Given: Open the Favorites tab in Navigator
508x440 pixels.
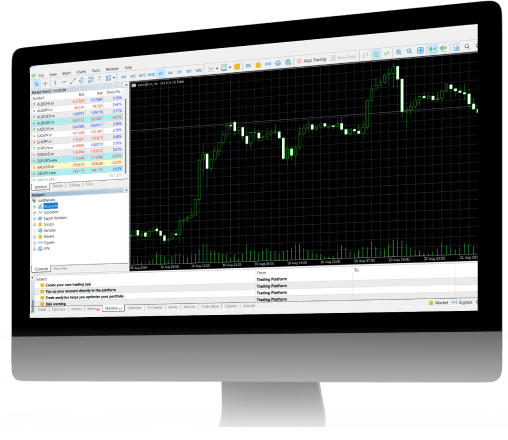Looking at the screenshot, I should pos(60,268).
